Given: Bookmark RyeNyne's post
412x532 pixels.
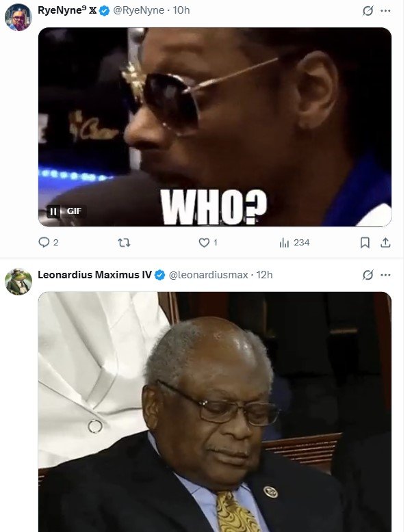Looking at the screenshot, I should pyautogui.click(x=365, y=243).
